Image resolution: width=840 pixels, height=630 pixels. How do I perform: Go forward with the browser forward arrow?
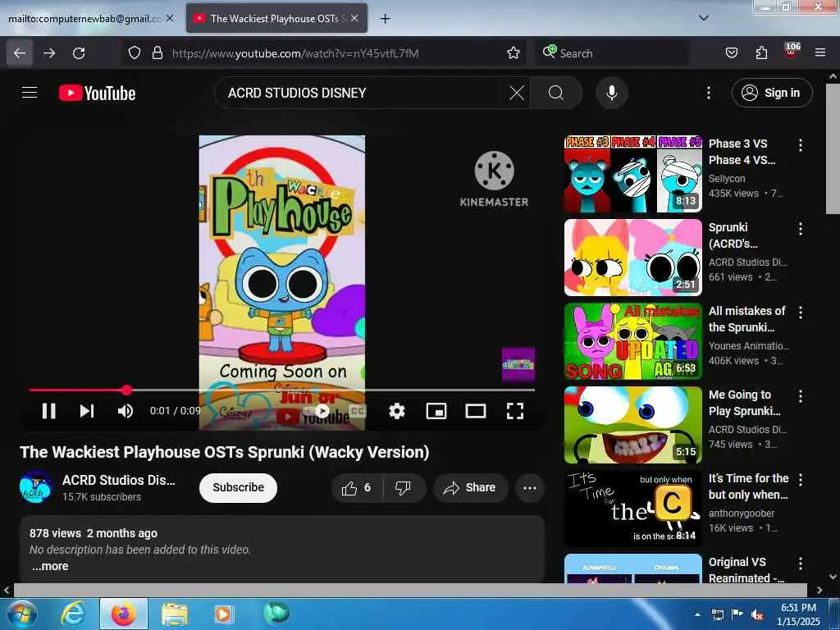[49, 53]
